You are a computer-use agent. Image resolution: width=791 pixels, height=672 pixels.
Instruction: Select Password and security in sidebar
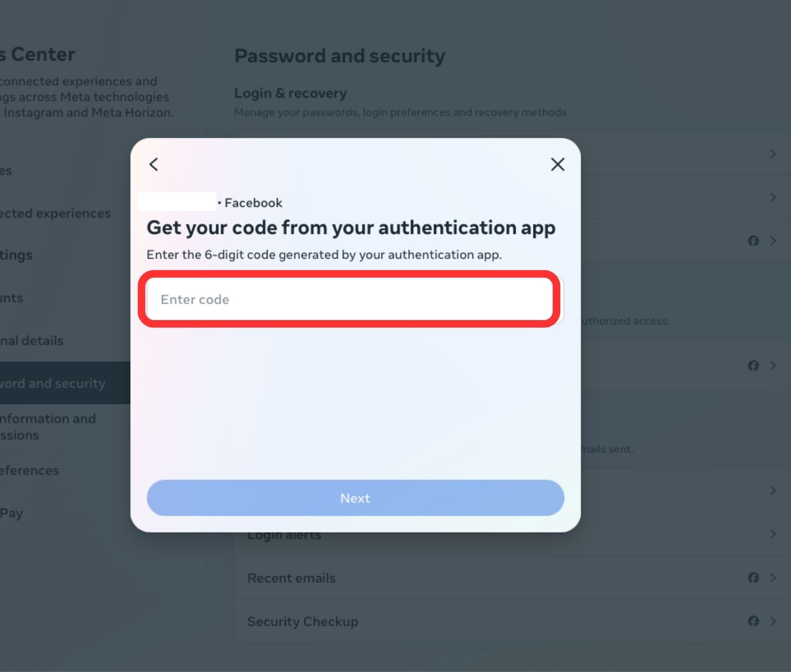(x=53, y=383)
